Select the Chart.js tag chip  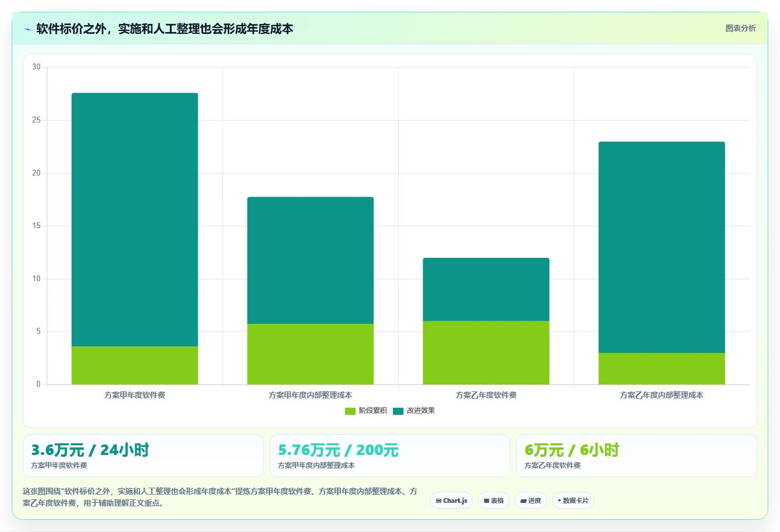click(x=451, y=501)
